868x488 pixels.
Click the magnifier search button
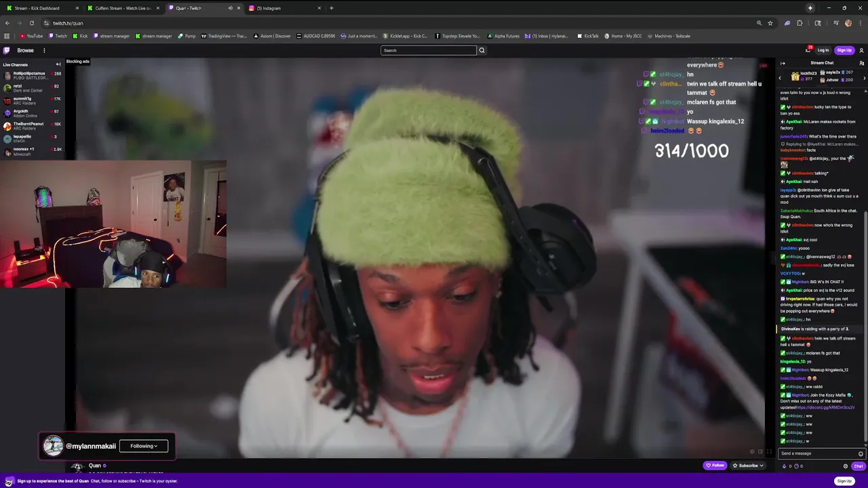pyautogui.click(x=482, y=50)
